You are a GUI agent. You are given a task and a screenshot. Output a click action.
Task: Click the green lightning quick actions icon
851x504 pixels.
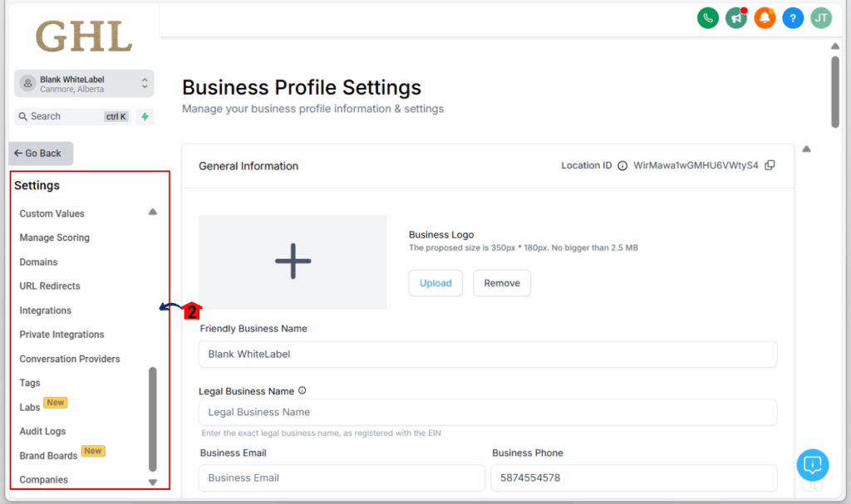(145, 117)
